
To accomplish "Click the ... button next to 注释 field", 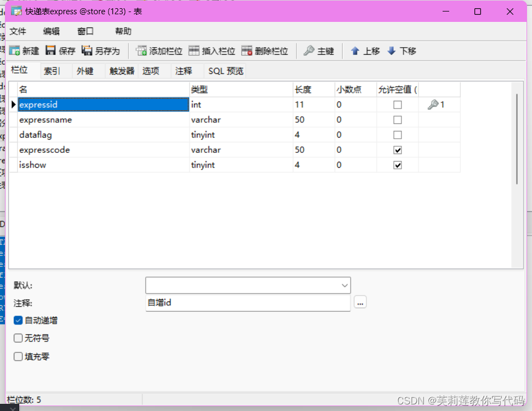I will [x=360, y=302].
